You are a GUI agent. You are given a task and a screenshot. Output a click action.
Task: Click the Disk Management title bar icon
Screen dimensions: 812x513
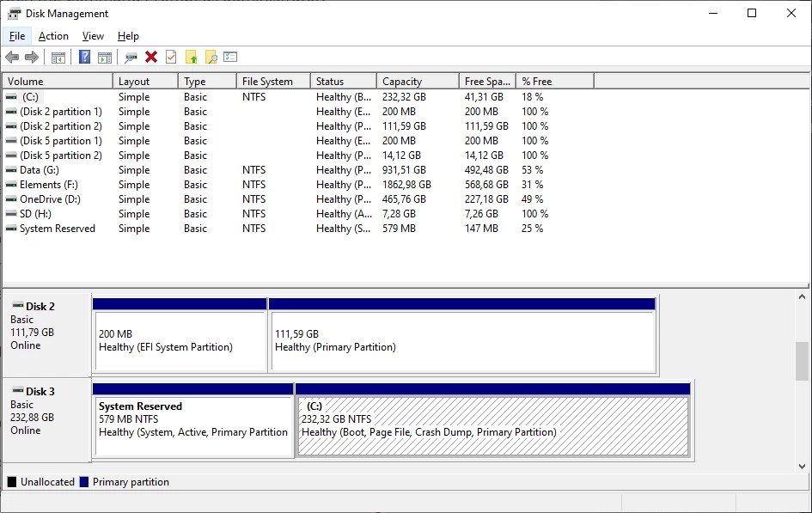pyautogui.click(x=14, y=14)
